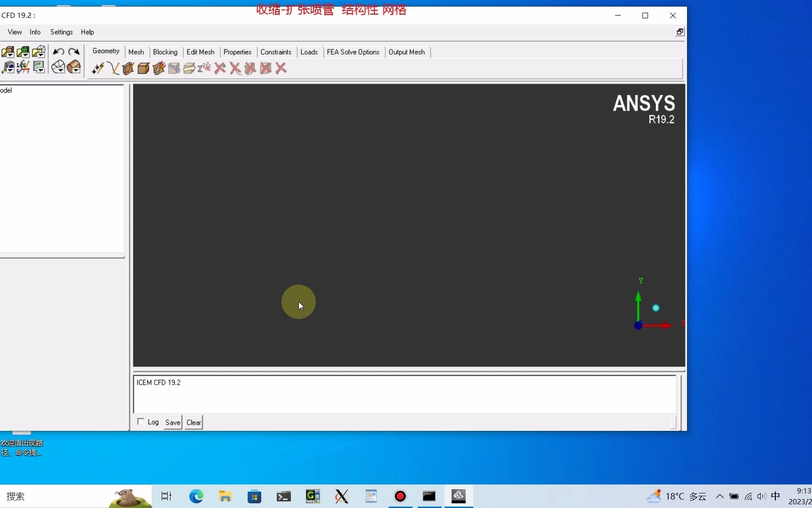Select the Create Point tool
The image size is (812, 508).
point(98,69)
